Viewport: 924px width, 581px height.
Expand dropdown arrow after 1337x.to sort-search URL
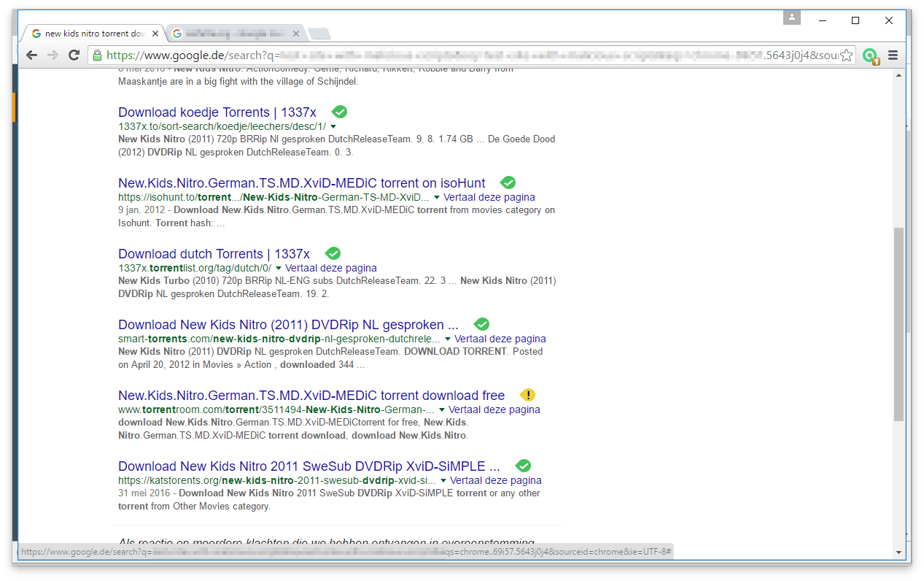pyautogui.click(x=333, y=126)
